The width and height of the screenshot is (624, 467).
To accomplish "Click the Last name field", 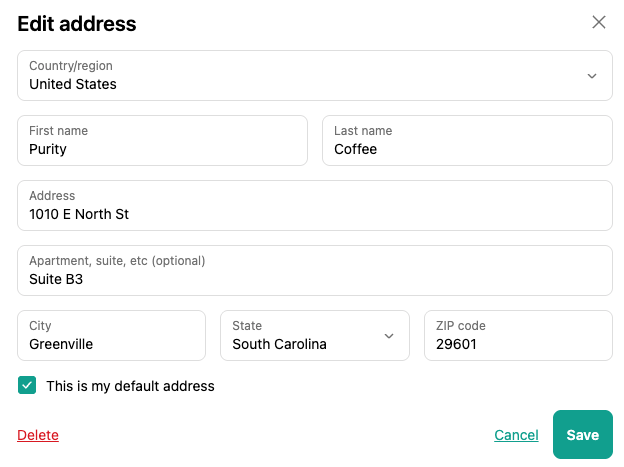I will 466,141.
